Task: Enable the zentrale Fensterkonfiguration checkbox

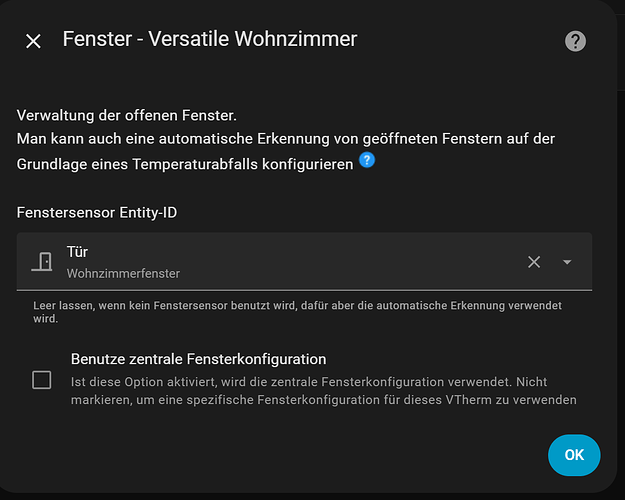Action: pos(41,380)
